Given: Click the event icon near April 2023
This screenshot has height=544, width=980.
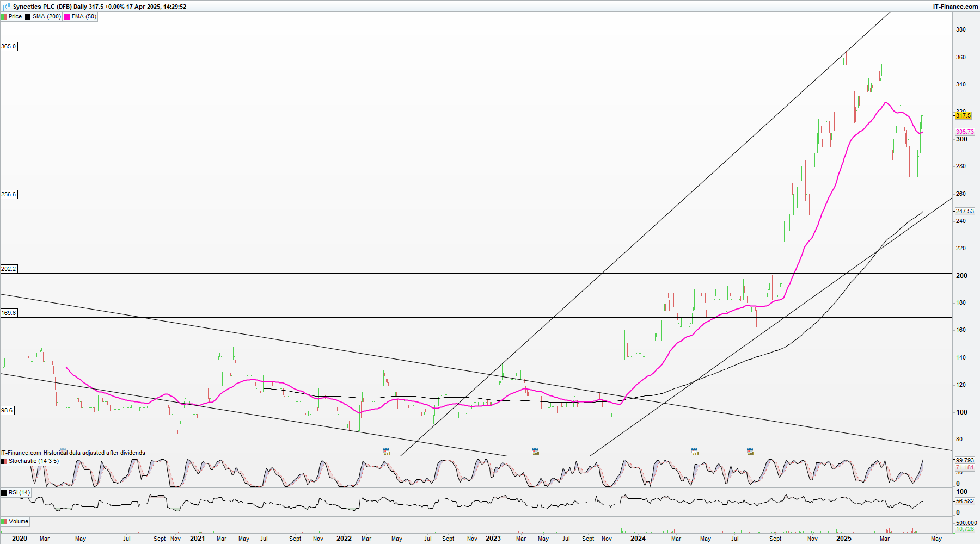Looking at the screenshot, I should 535,451.
